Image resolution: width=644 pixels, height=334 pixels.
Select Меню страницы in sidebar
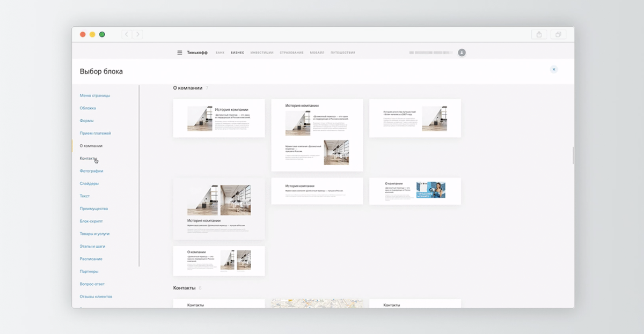95,95
